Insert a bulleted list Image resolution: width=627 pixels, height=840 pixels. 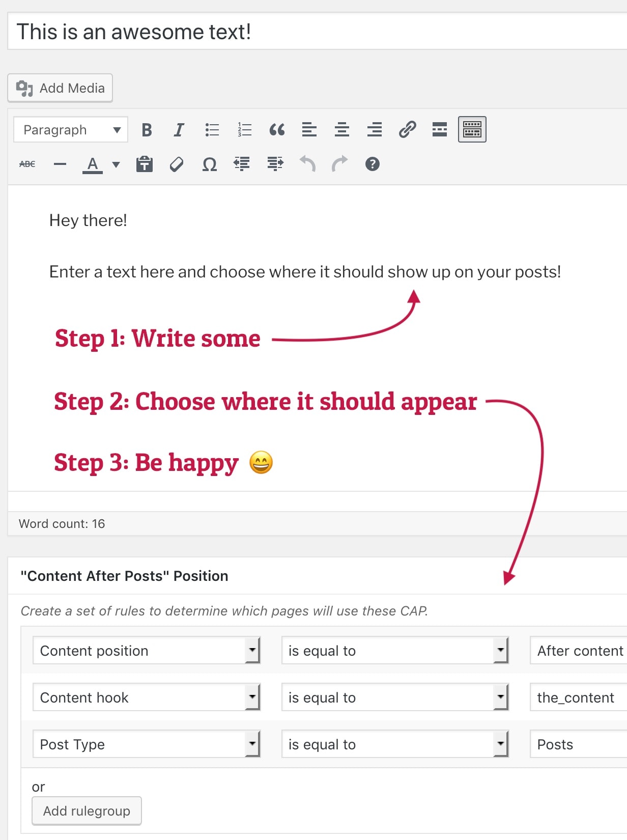click(212, 130)
